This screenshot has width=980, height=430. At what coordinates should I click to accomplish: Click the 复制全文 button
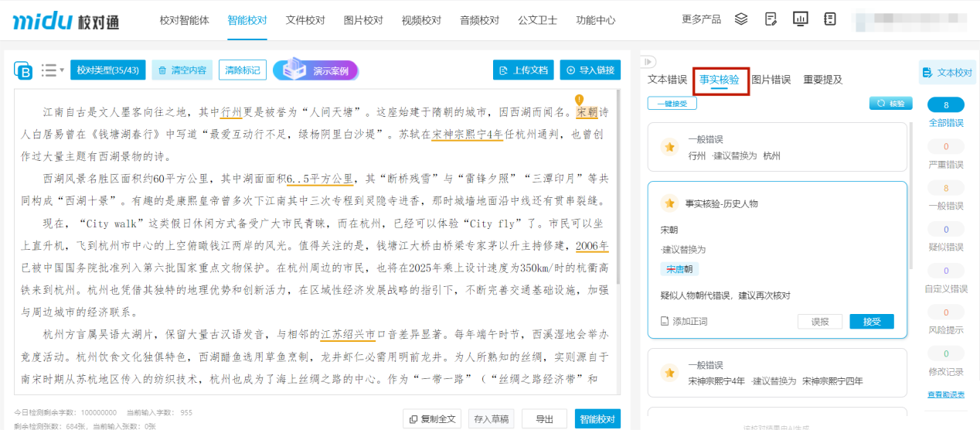(432, 418)
